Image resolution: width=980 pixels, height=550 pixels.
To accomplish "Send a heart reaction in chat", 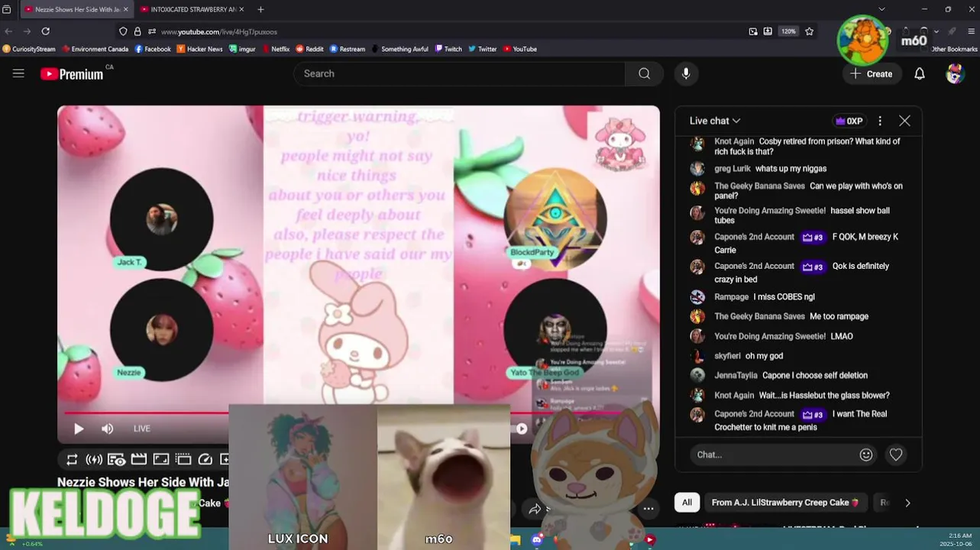I will (x=895, y=455).
